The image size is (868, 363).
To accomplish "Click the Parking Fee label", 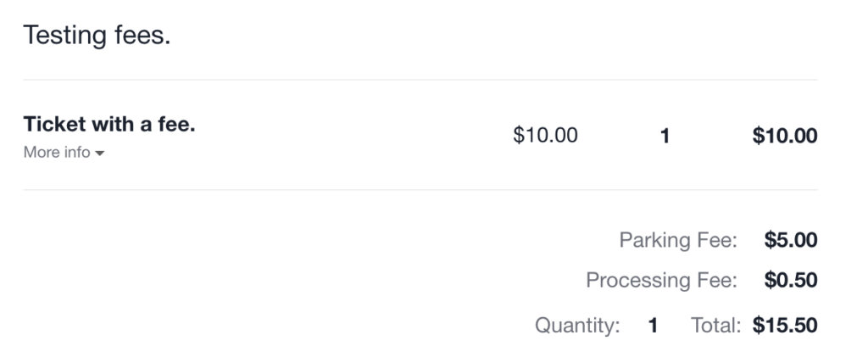I will click(x=678, y=241).
